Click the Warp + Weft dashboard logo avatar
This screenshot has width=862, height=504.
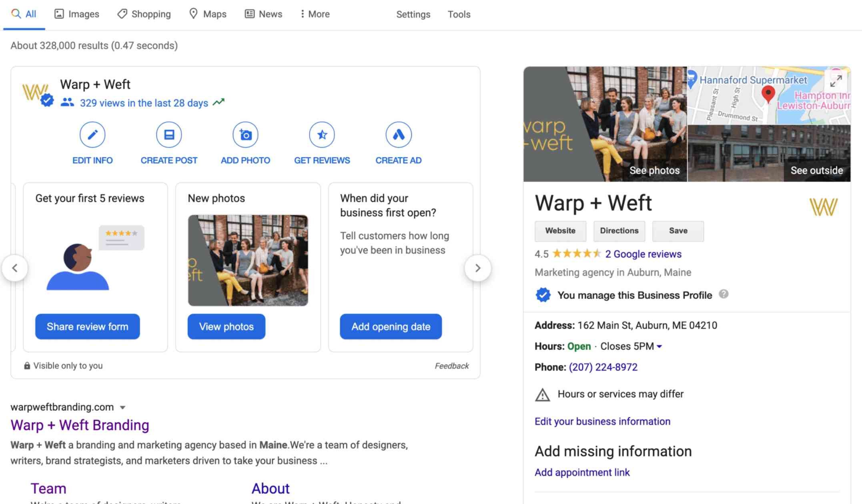pyautogui.click(x=36, y=92)
